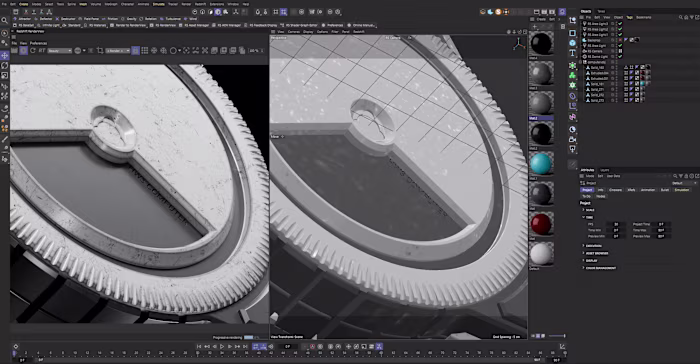Select the Scale tool in left toolbar
The image size is (700, 364).
coord(4,75)
